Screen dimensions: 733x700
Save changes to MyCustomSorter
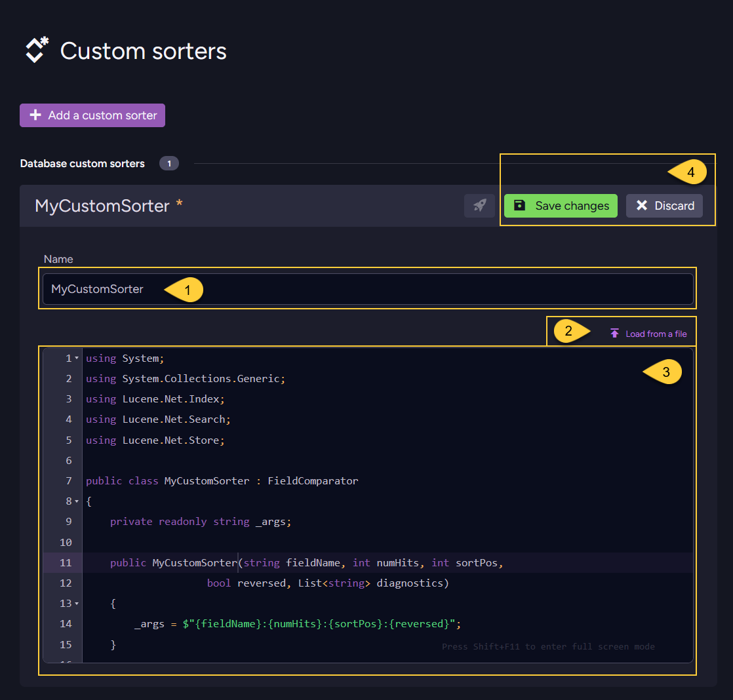coord(561,206)
